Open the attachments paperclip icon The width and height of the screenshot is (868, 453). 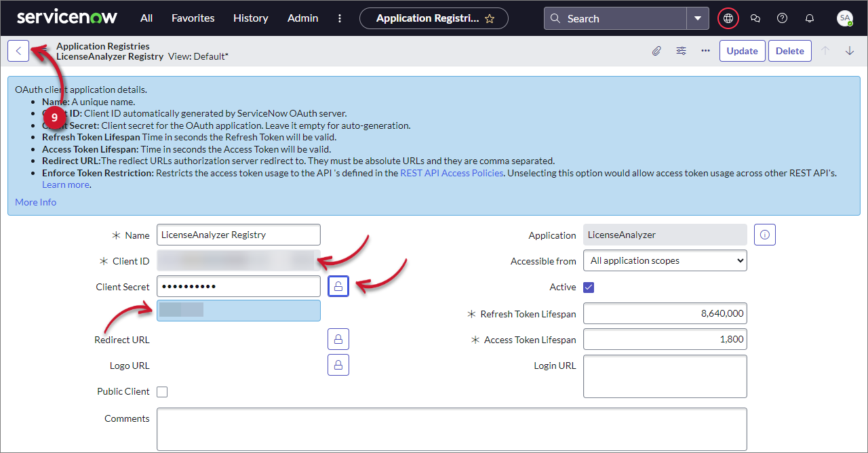click(656, 50)
